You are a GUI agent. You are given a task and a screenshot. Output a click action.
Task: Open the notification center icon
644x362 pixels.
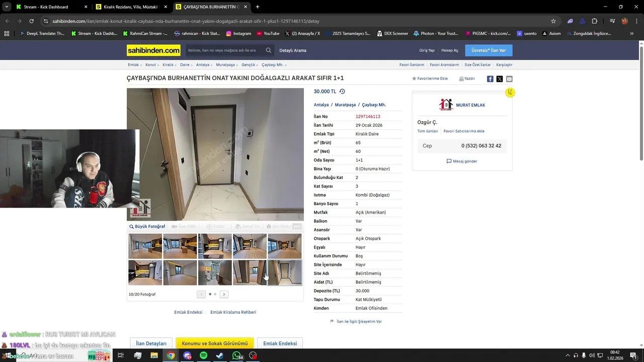point(633,355)
